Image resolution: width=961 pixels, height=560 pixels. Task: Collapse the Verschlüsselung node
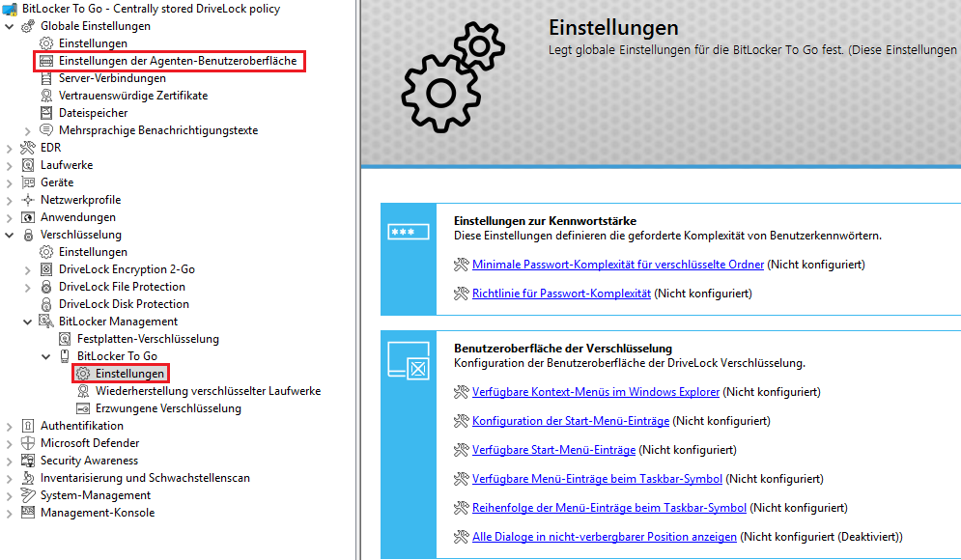[x=10, y=235]
